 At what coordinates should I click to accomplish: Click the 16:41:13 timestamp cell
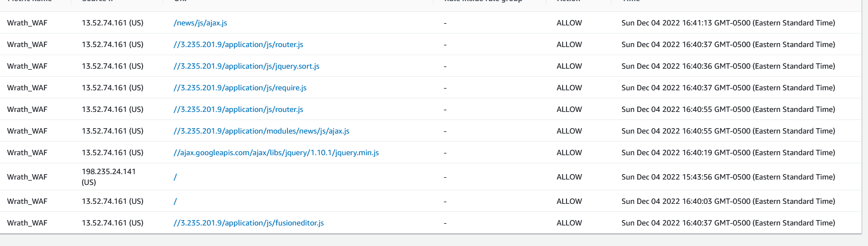[x=727, y=23]
